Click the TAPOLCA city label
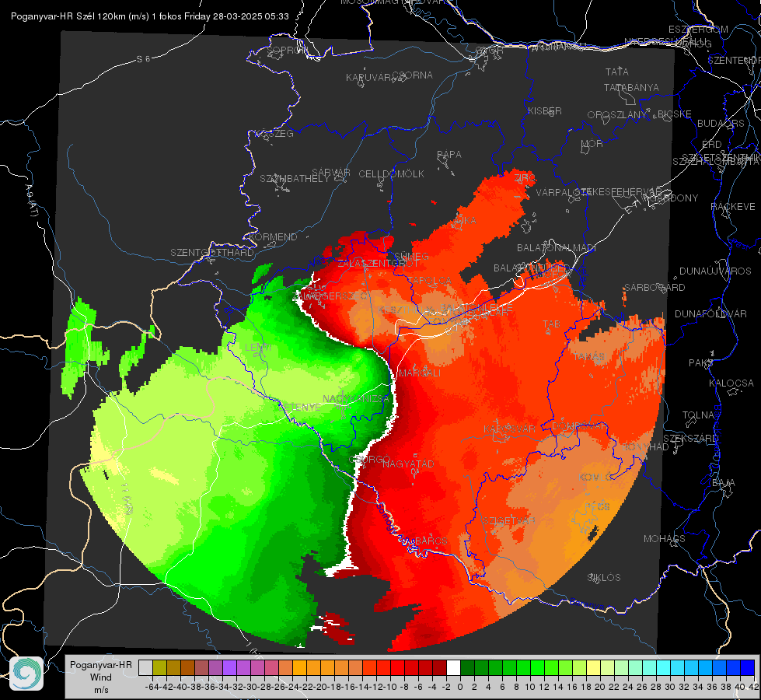 (430, 281)
